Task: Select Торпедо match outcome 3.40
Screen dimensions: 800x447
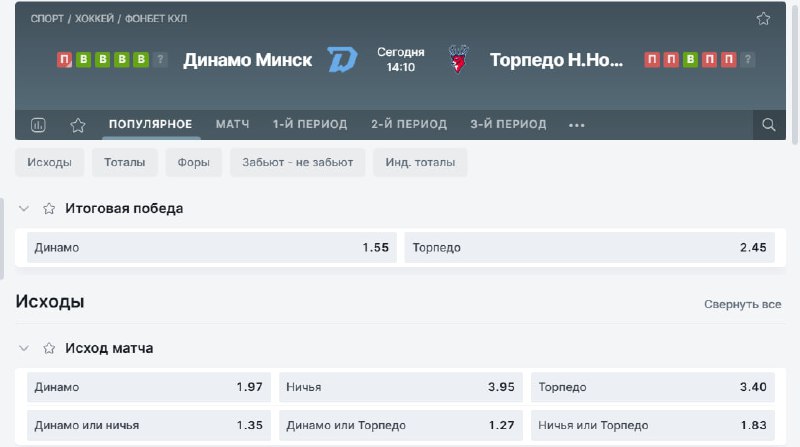Action: (653, 387)
